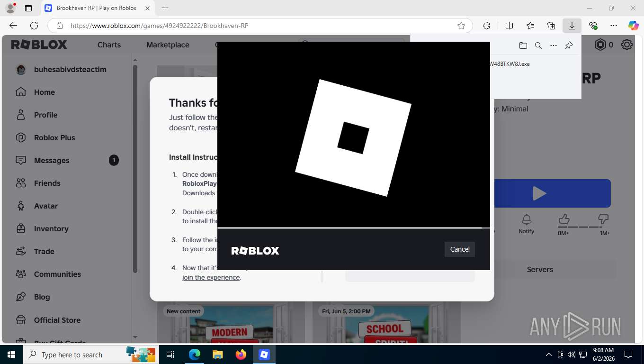Add page to favorites star
644x364 pixels.
(x=461, y=26)
